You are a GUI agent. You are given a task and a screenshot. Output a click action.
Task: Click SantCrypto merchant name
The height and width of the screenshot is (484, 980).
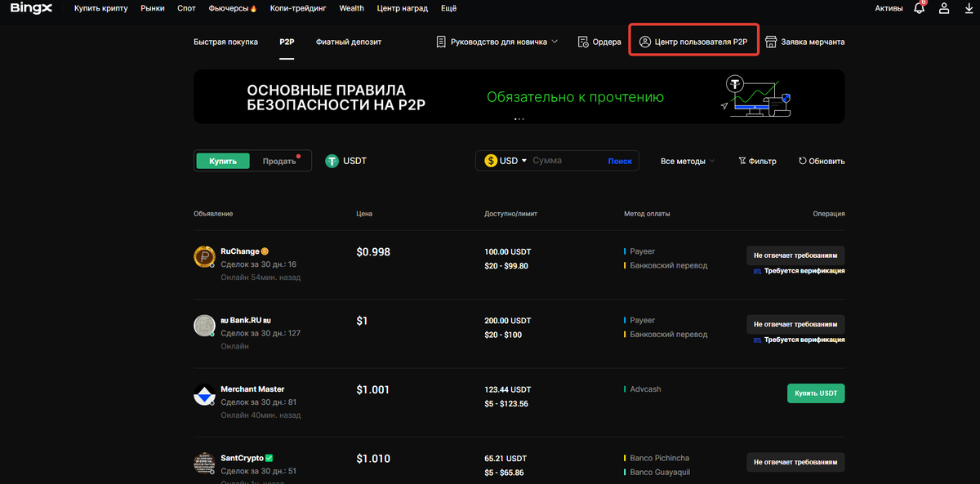[242, 458]
